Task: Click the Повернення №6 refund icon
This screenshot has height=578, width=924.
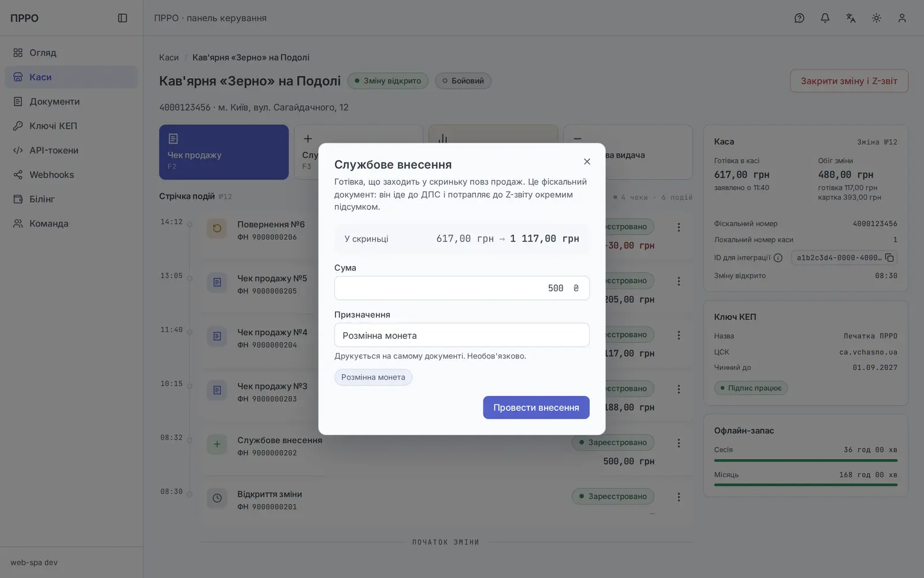Action: click(x=217, y=228)
